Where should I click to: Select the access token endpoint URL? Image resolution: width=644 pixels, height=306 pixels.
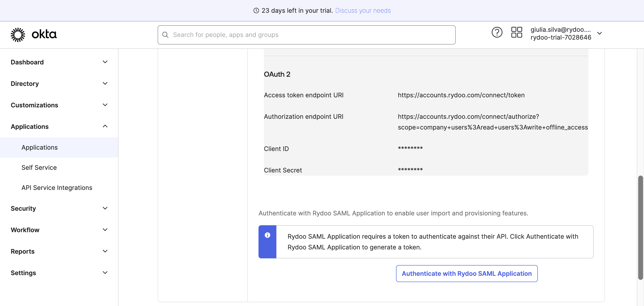[x=461, y=95]
